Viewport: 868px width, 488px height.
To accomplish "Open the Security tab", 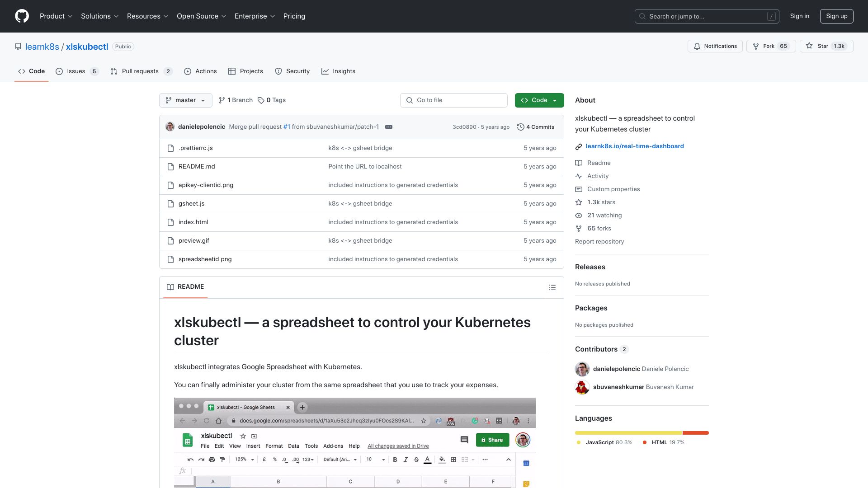I will click(292, 71).
